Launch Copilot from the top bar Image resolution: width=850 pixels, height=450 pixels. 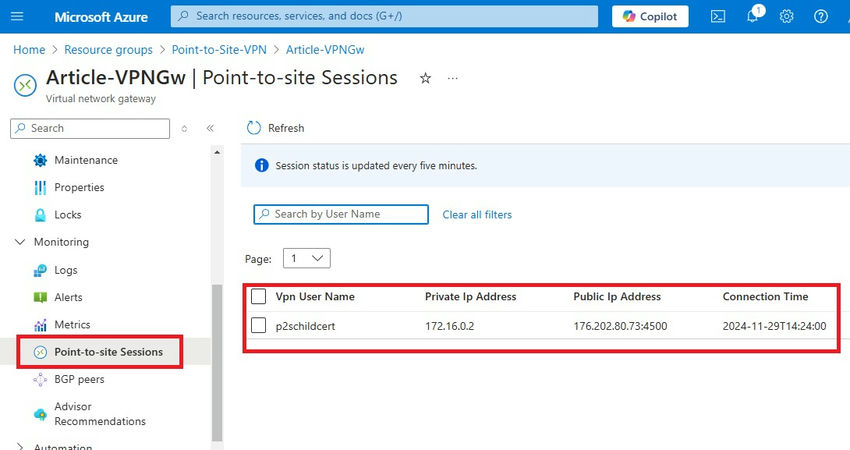point(651,16)
